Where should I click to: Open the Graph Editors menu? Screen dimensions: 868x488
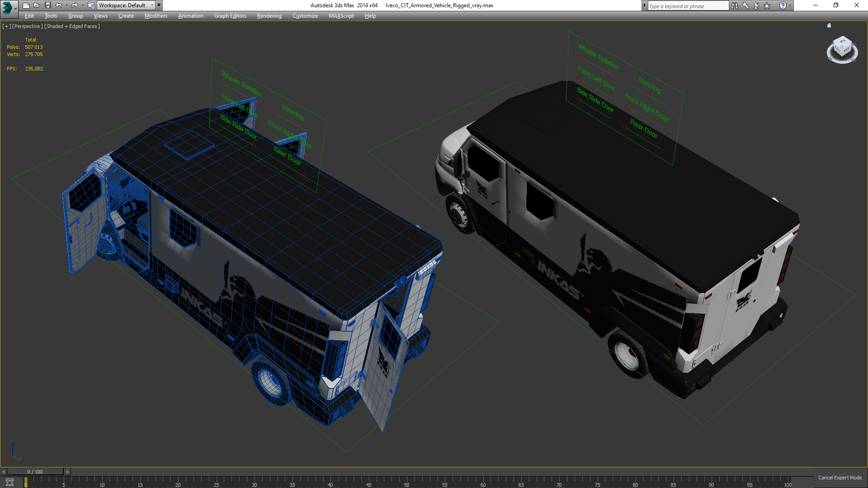pyautogui.click(x=230, y=16)
